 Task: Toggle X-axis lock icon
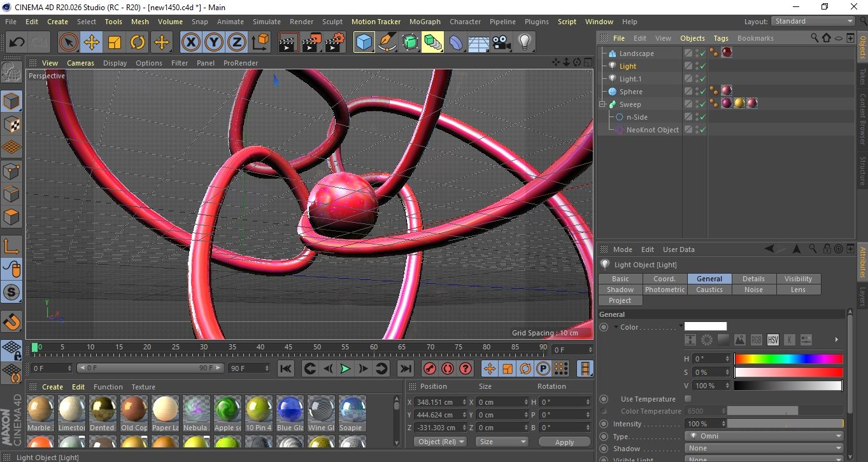190,43
